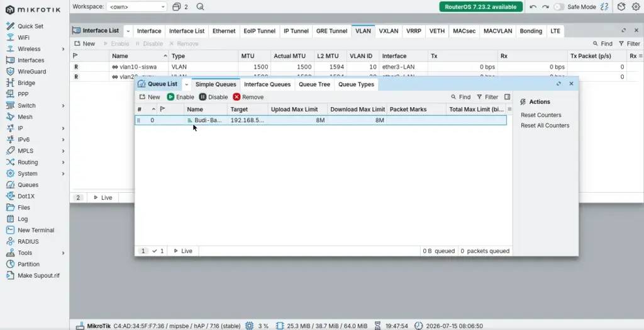Expand the Routing submenu
644x330 pixels.
point(64,162)
